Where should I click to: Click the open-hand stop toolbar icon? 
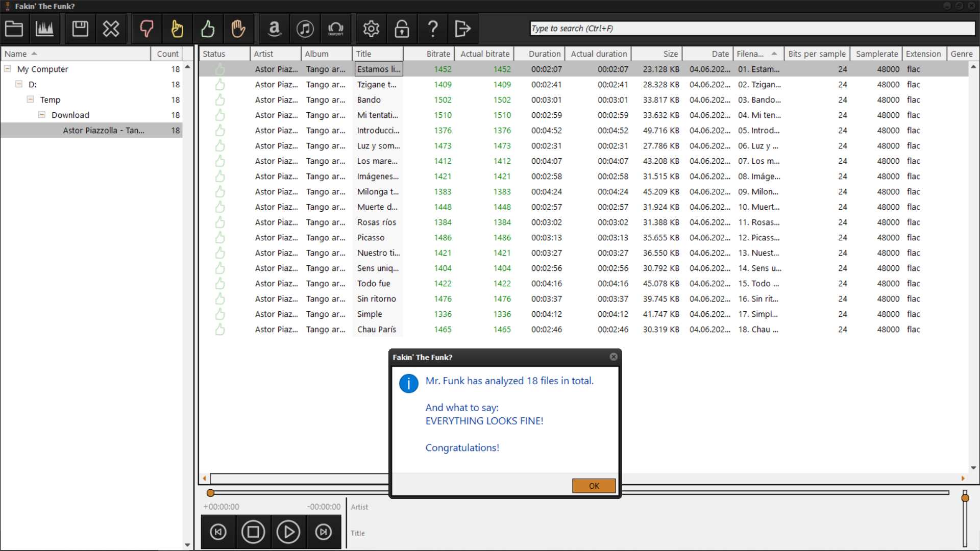point(238,29)
